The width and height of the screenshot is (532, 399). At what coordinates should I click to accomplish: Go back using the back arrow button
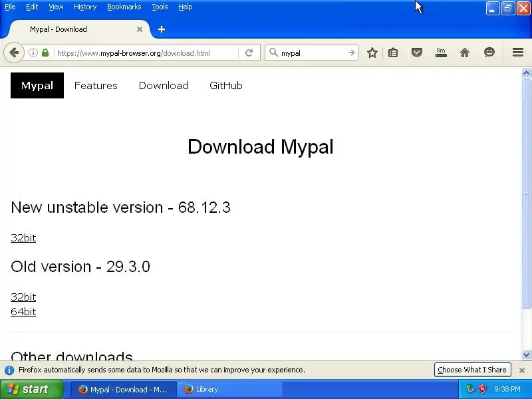pyautogui.click(x=14, y=53)
